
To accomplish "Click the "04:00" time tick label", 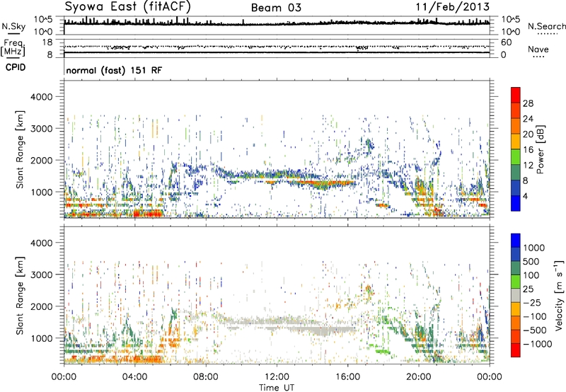I will tap(134, 377).
